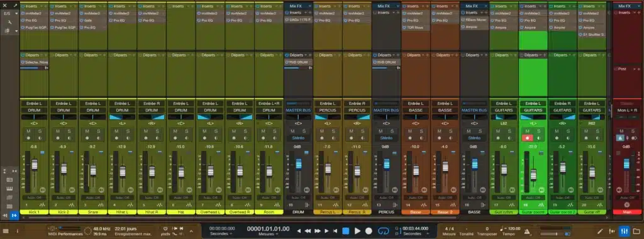Image resolution: width=644 pixels, height=239 pixels.
Task: Fast forward with the double-right arrow button
Action: [317, 231]
